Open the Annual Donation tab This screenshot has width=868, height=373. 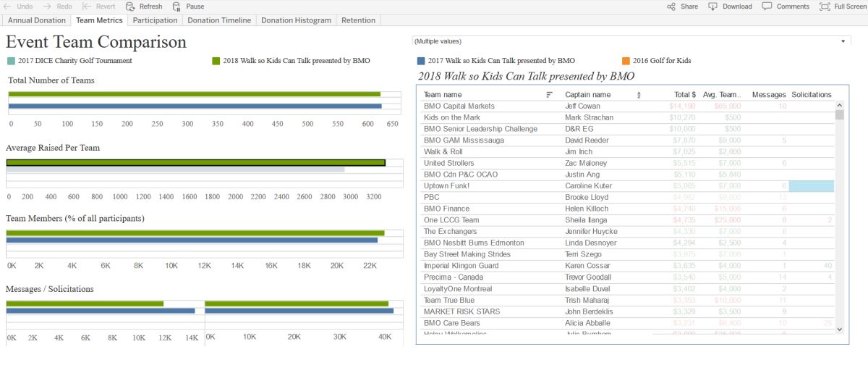pos(37,20)
